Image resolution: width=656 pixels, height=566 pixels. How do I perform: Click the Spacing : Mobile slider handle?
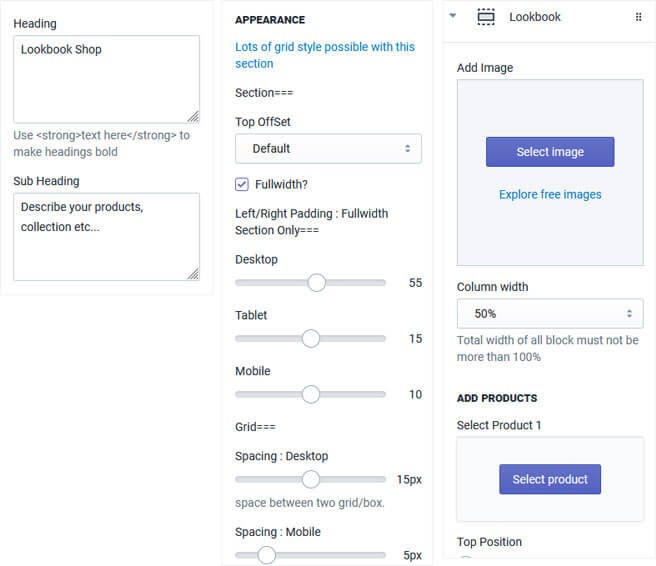(x=266, y=555)
